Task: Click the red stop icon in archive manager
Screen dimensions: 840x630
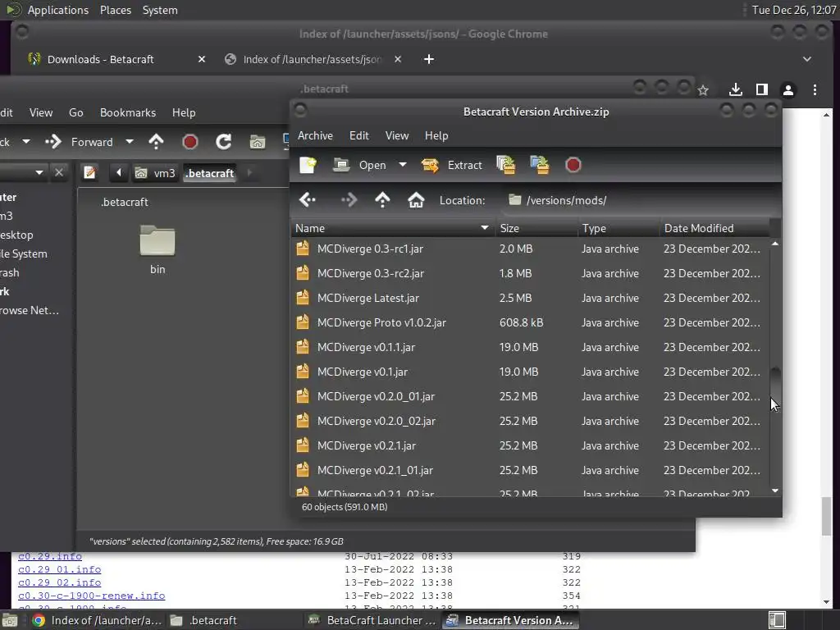Action: pos(573,165)
